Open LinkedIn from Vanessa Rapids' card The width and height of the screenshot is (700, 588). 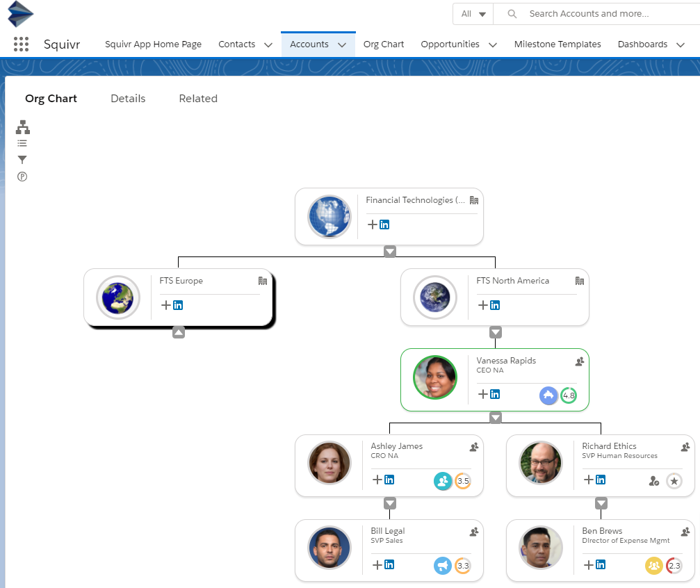494,394
